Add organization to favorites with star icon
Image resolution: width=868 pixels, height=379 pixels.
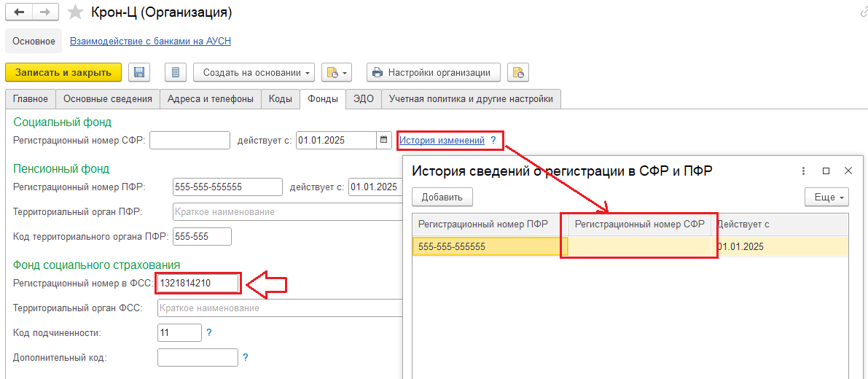coord(74,12)
